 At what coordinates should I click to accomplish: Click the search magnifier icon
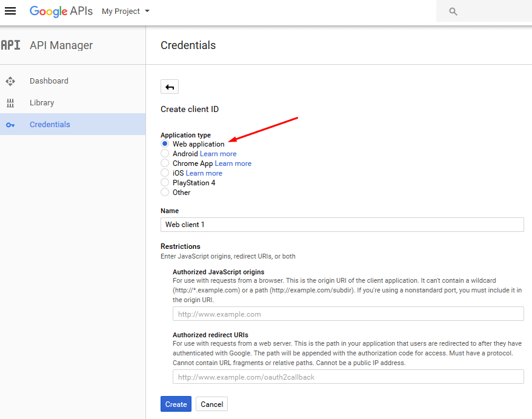[x=453, y=12]
